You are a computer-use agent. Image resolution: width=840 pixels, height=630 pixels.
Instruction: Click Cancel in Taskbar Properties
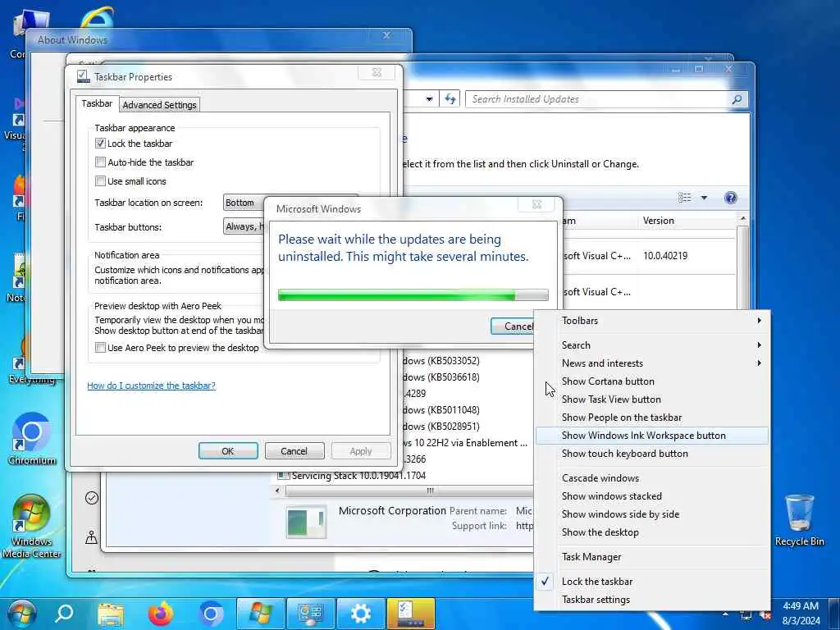294,451
